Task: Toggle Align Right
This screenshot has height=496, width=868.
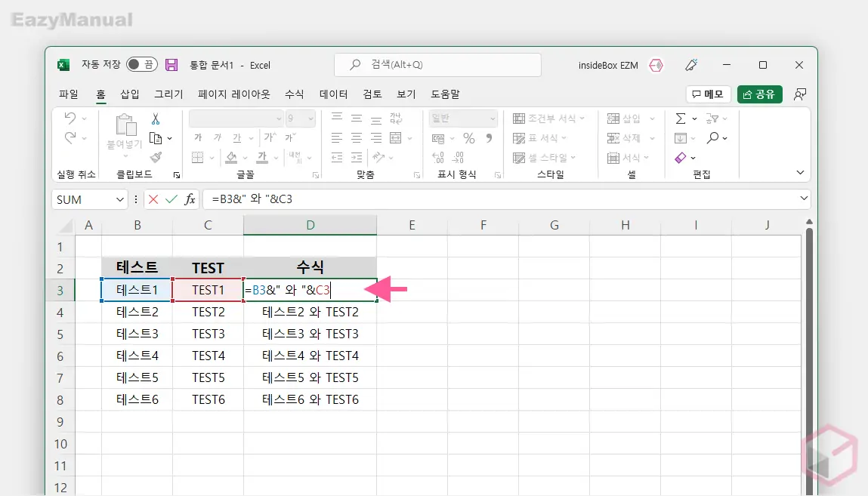Action: tap(376, 137)
